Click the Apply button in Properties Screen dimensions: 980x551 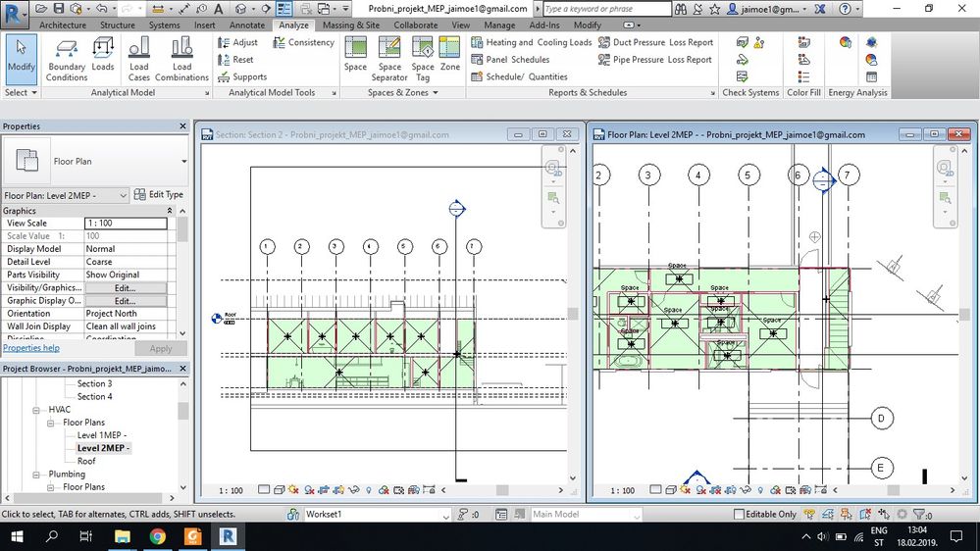(x=161, y=349)
